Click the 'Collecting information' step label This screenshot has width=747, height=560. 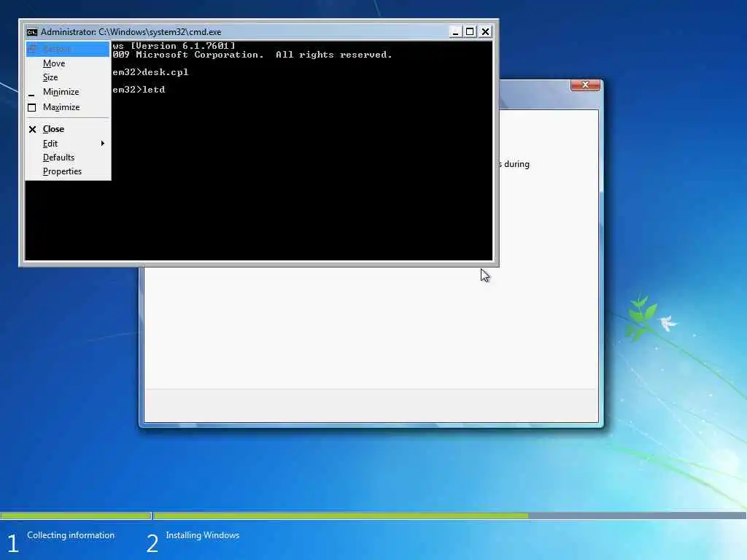[x=71, y=535]
